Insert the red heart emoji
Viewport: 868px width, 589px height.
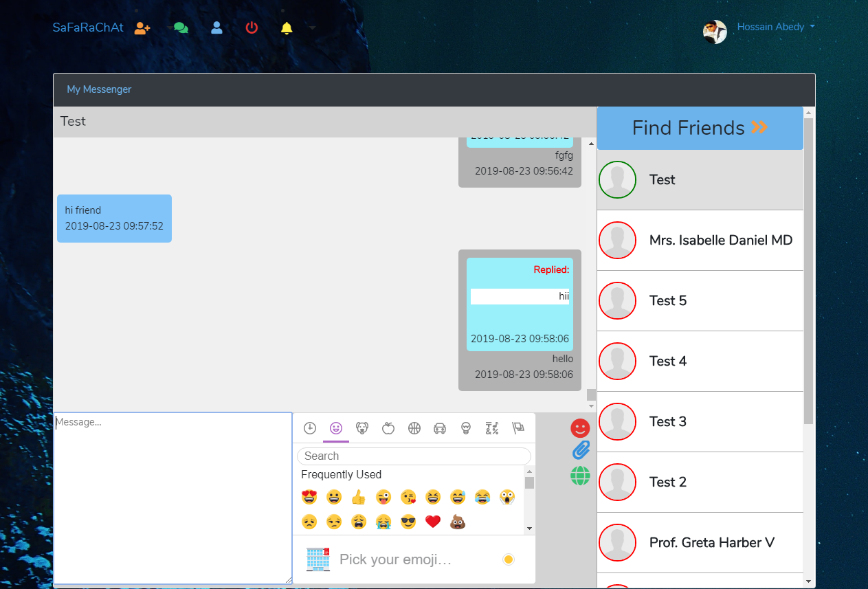coord(433,522)
